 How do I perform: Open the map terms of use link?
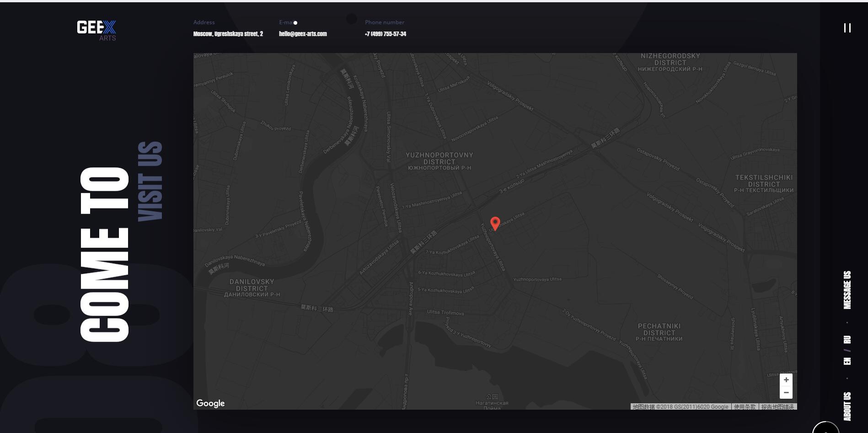[745, 406]
